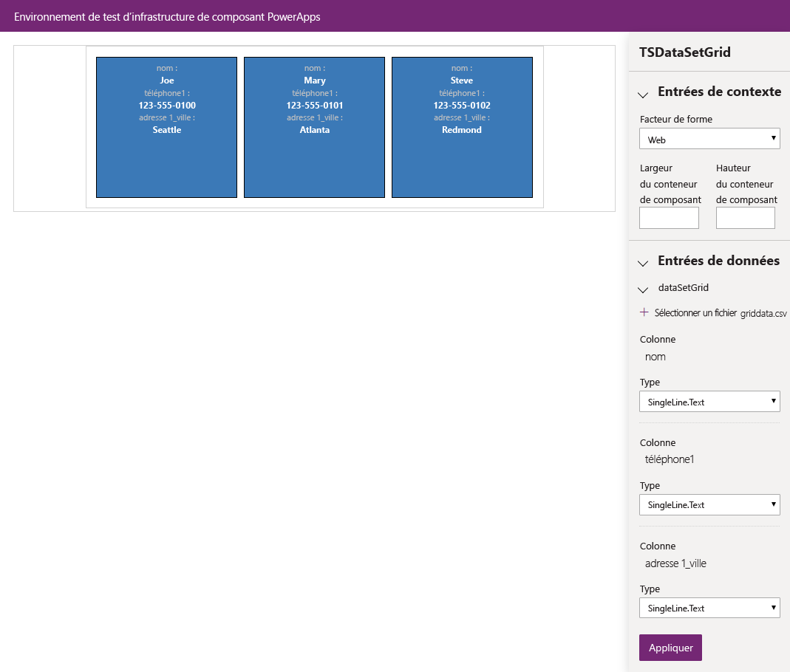Open the Facteur de forme dropdown
790x672 pixels.
click(x=709, y=138)
